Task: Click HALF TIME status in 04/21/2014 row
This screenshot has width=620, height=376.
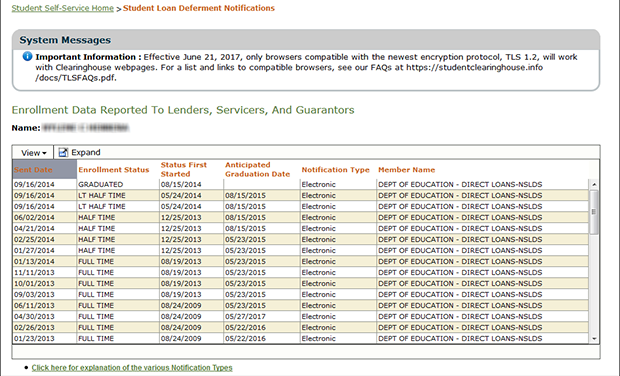Action: pyautogui.click(x=118, y=229)
